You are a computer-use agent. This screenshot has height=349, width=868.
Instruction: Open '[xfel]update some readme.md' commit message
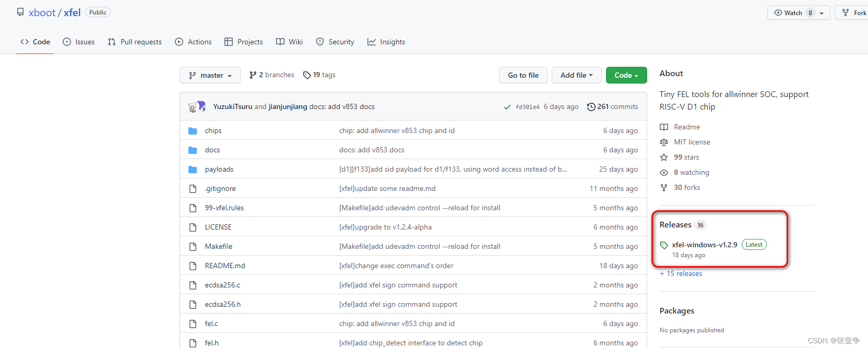click(387, 189)
